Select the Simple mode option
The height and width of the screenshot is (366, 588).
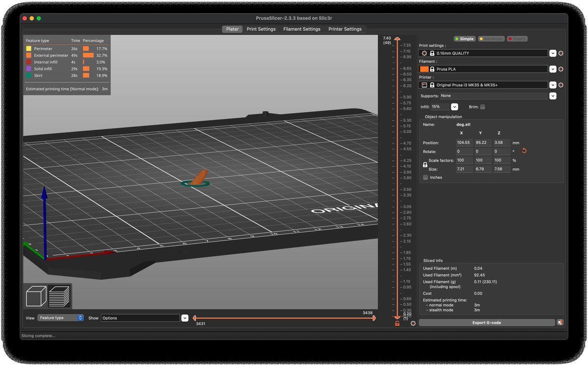464,39
